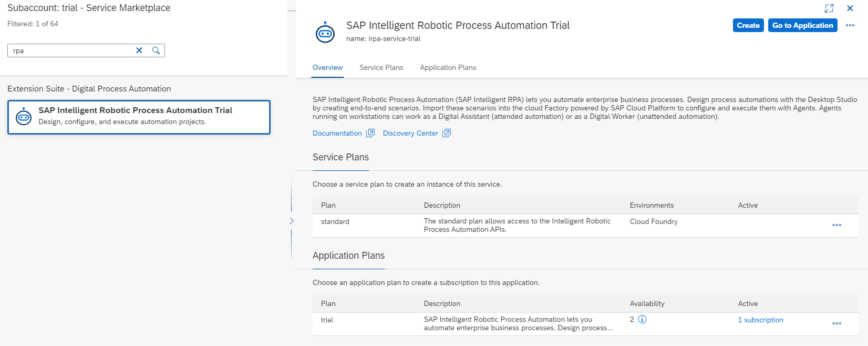
Task: Open more actions menu beside Go to Application
Action: (x=850, y=25)
